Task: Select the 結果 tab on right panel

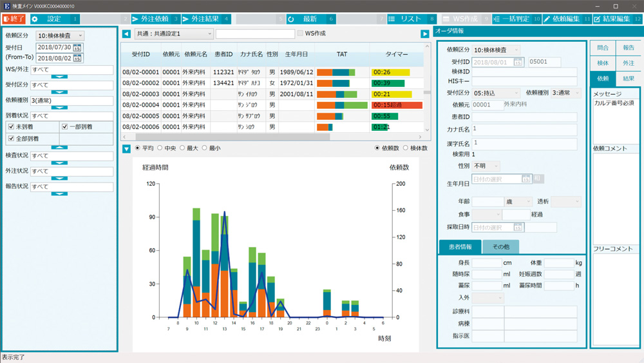Action: pyautogui.click(x=628, y=79)
